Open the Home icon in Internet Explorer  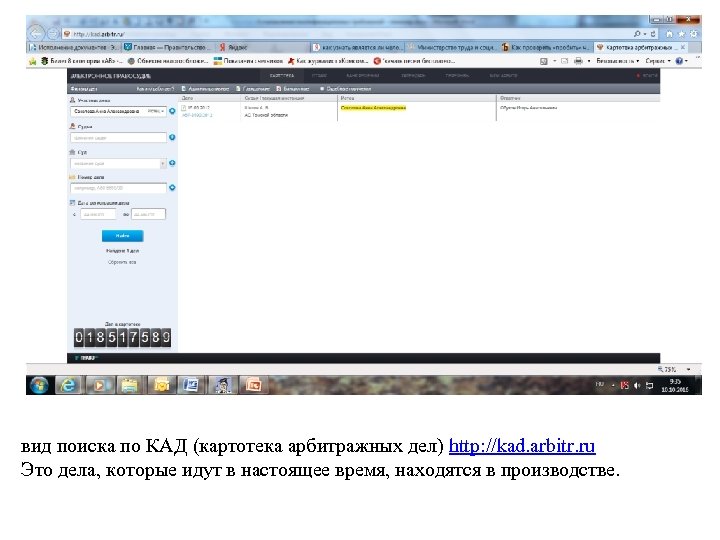pos(670,34)
